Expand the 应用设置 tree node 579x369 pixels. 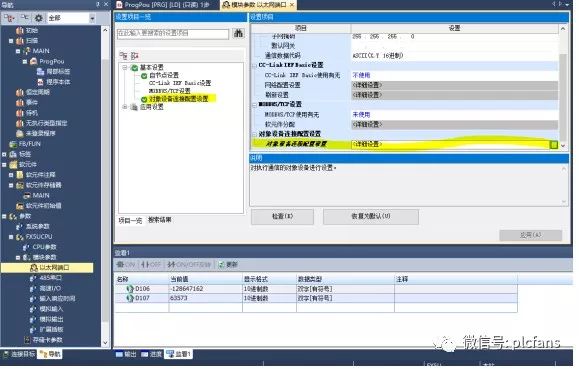pos(125,107)
